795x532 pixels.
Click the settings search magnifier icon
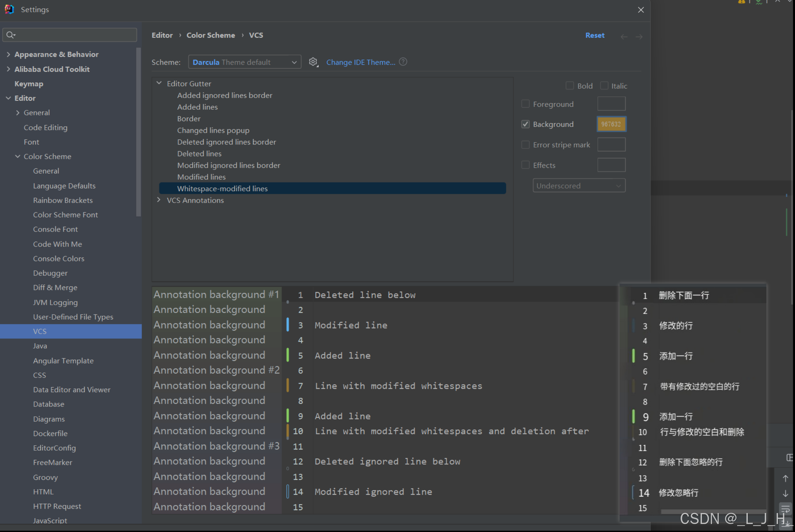[10, 35]
